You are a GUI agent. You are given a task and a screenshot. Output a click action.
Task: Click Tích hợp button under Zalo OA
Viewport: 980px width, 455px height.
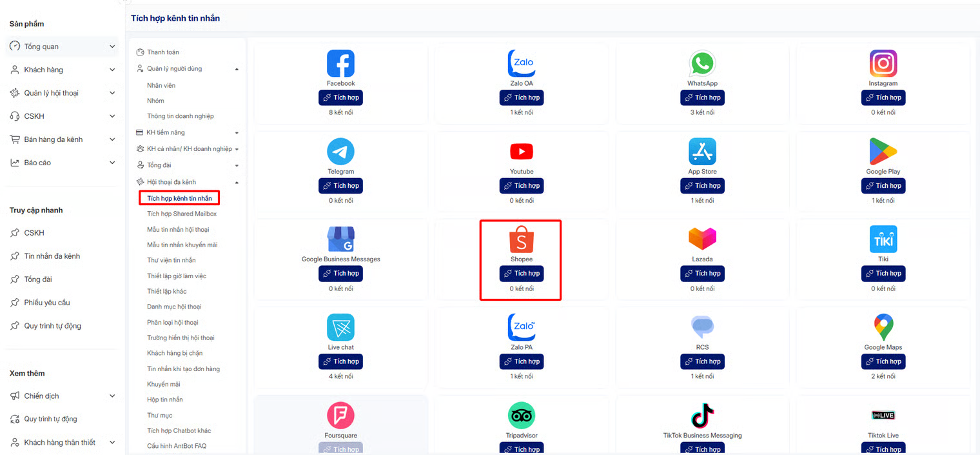[x=522, y=97]
